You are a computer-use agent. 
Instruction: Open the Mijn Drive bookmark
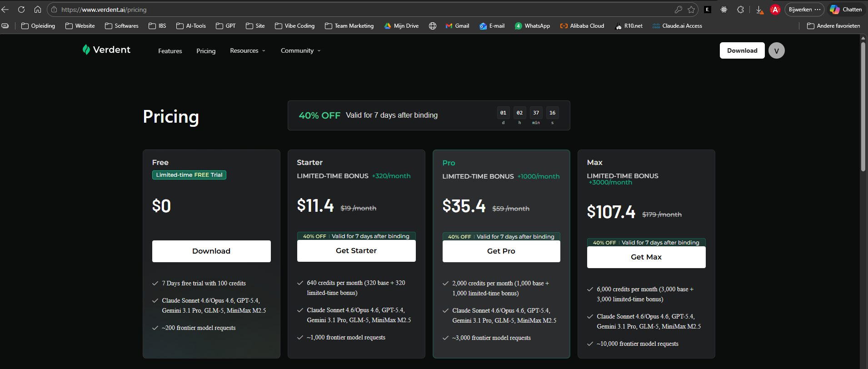tap(401, 26)
